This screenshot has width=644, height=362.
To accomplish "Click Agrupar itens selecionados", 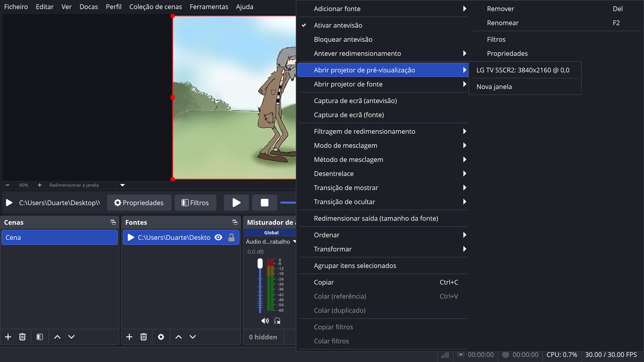I will [x=383, y=266].
